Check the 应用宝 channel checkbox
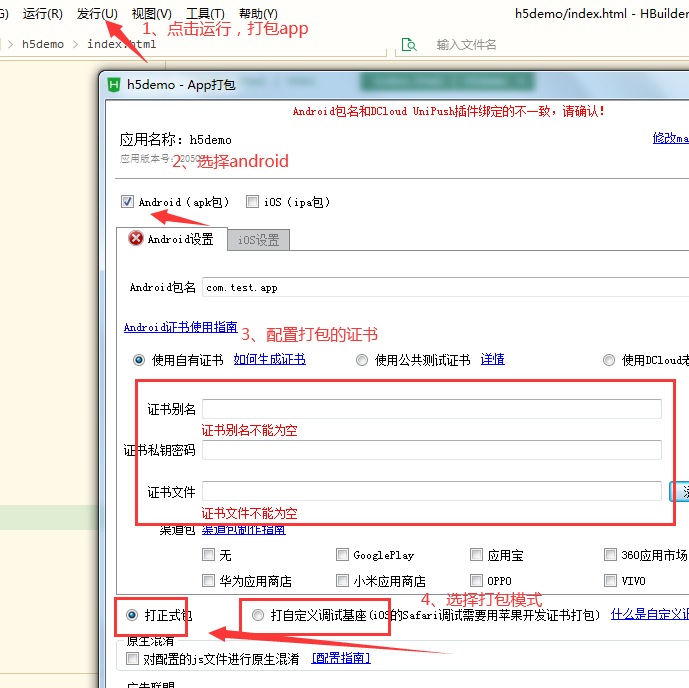The image size is (689, 688). tap(476, 554)
